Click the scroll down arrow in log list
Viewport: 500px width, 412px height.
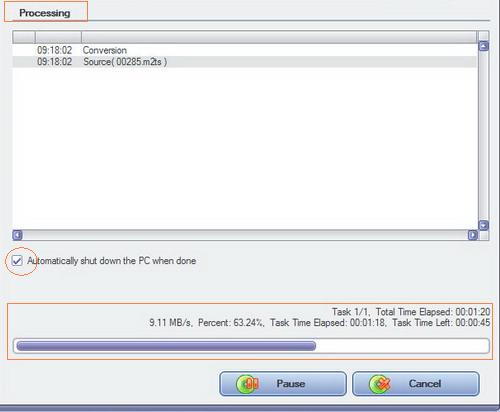pos(483,225)
